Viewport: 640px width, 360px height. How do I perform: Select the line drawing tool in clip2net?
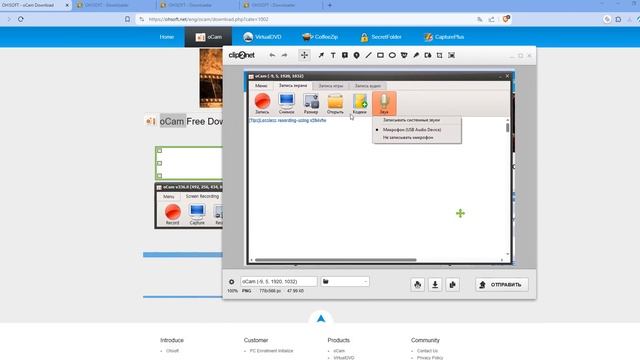tap(369, 55)
